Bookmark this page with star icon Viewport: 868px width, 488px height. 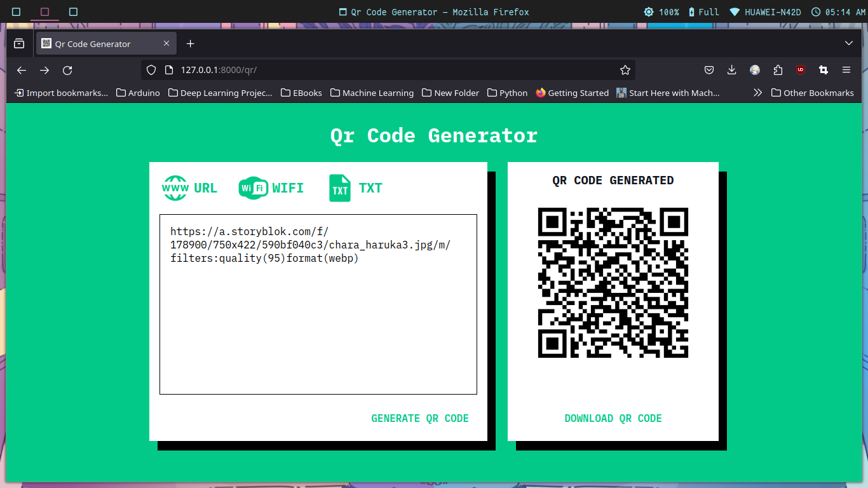point(625,70)
